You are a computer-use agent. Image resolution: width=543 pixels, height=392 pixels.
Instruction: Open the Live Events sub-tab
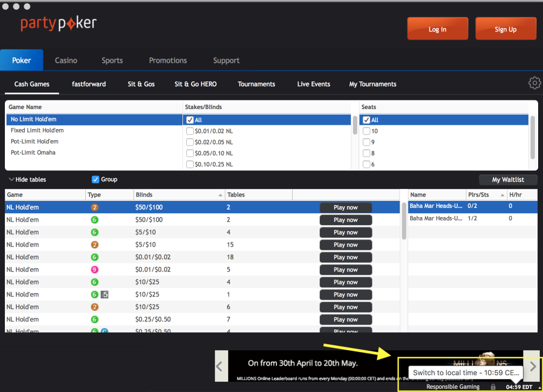tap(314, 84)
